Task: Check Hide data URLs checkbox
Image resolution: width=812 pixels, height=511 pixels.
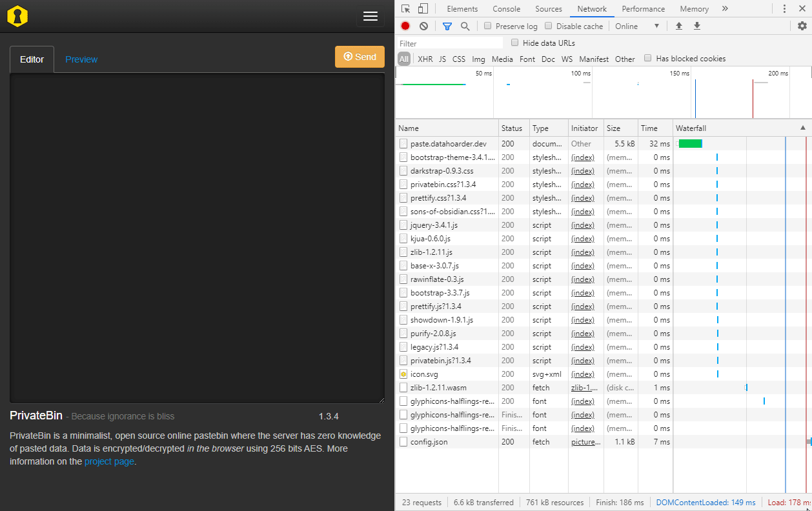Action: pos(515,43)
